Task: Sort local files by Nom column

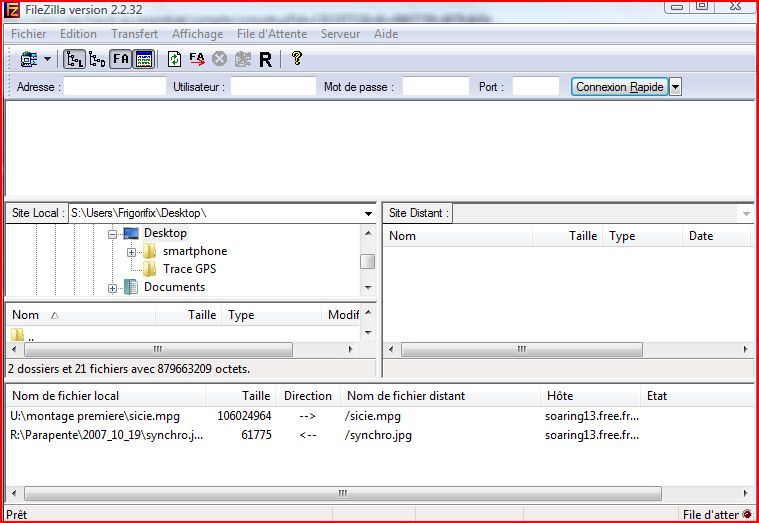Action: [80, 315]
